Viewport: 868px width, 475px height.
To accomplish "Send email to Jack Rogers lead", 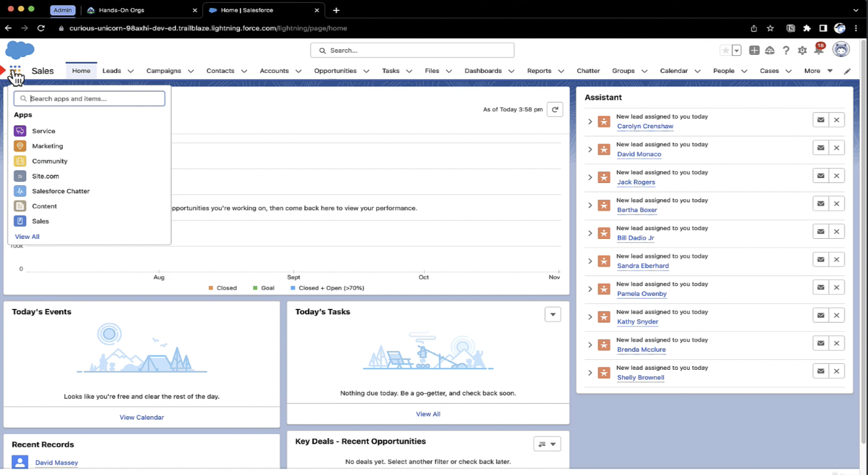I will (x=821, y=176).
